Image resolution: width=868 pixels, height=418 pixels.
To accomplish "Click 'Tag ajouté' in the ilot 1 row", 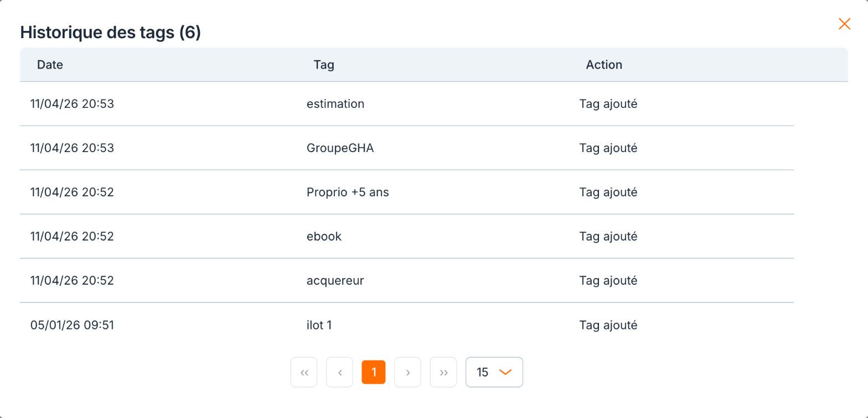I will coord(608,325).
